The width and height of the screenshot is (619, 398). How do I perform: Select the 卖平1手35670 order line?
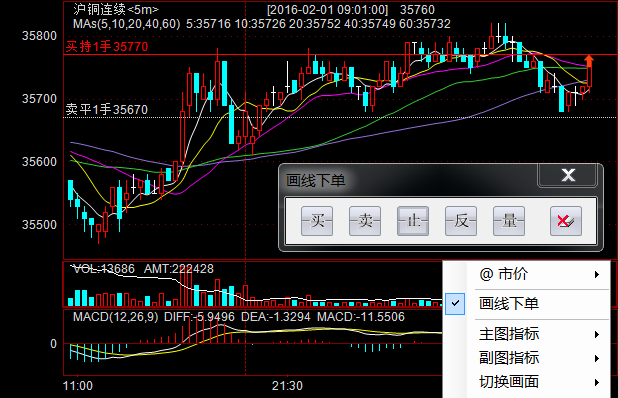[x=107, y=109]
